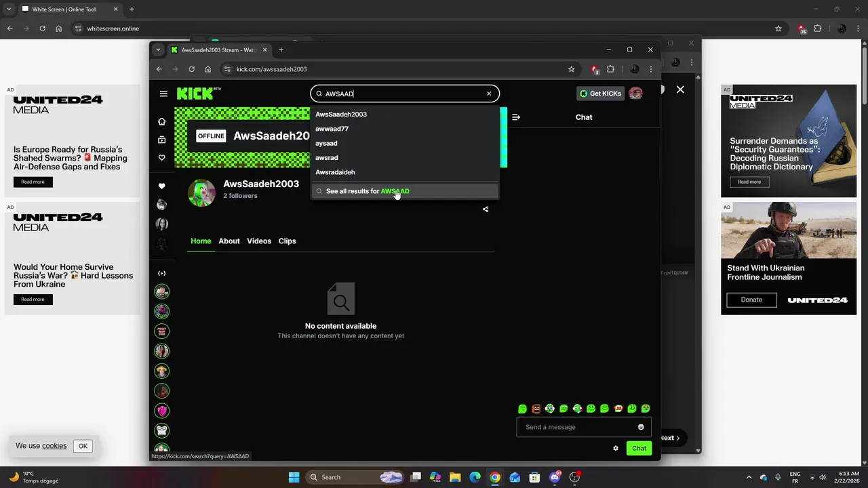Open new tab in Kick window
The width and height of the screenshot is (868, 488).
(x=281, y=49)
